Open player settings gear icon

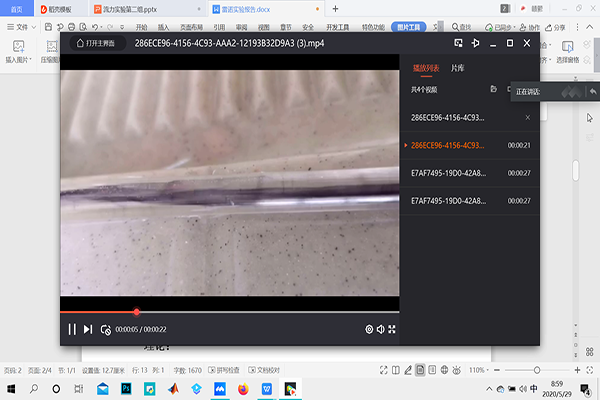pyautogui.click(x=369, y=329)
